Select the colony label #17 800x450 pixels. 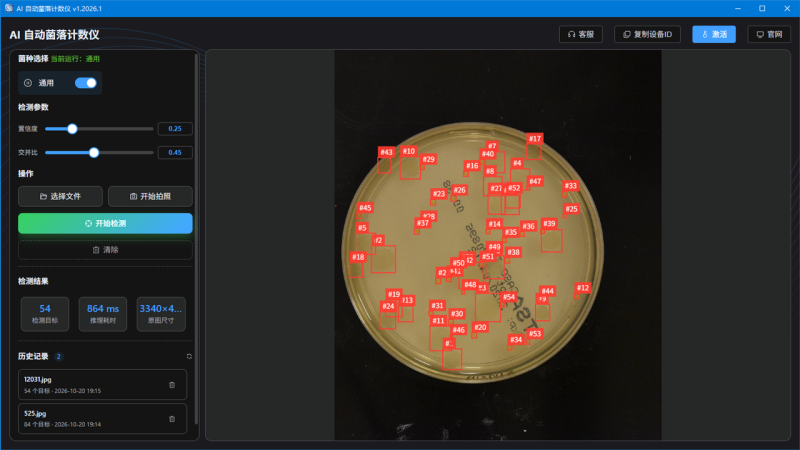coord(535,138)
